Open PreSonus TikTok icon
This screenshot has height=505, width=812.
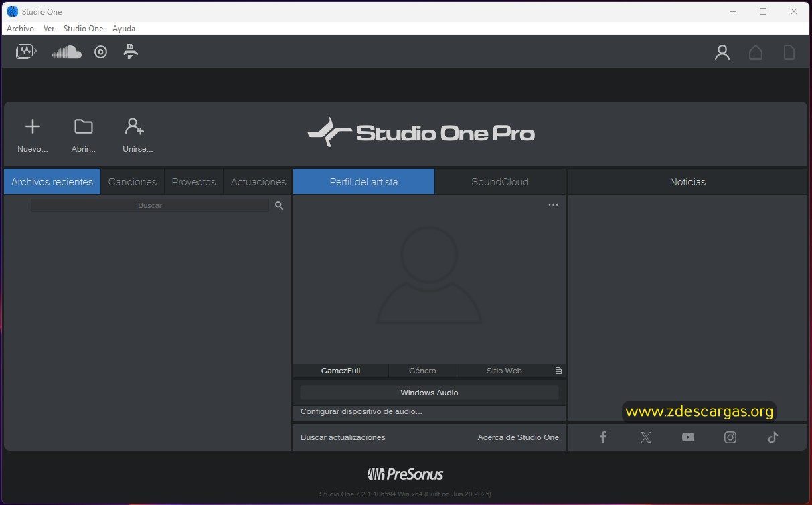[x=773, y=437]
